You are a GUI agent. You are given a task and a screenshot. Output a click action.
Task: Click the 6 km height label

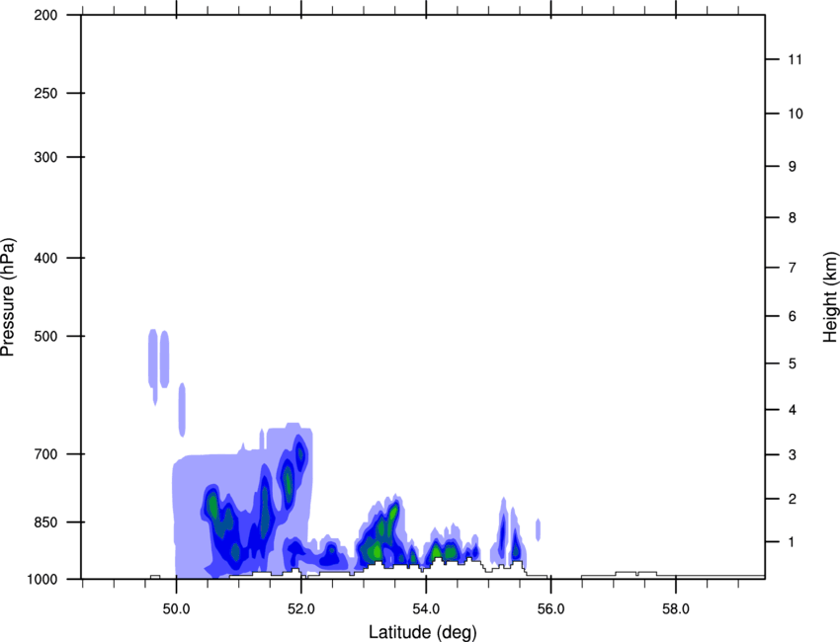[x=793, y=316]
